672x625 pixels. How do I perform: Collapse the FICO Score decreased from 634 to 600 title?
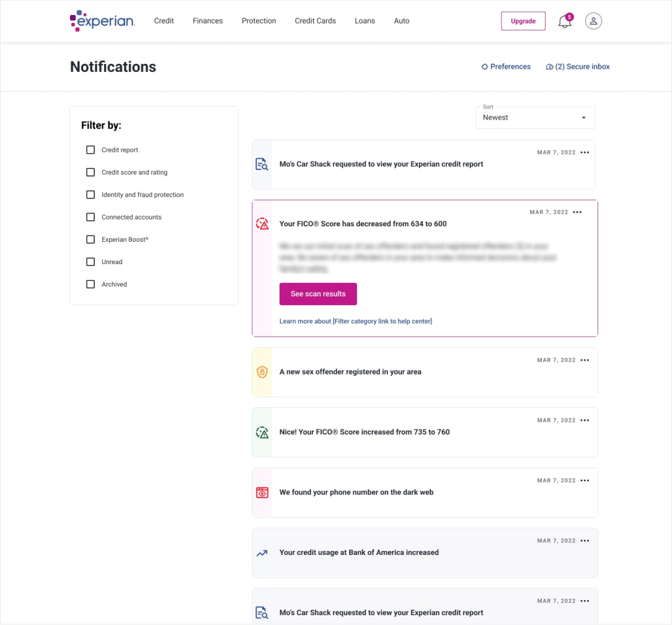click(x=363, y=224)
